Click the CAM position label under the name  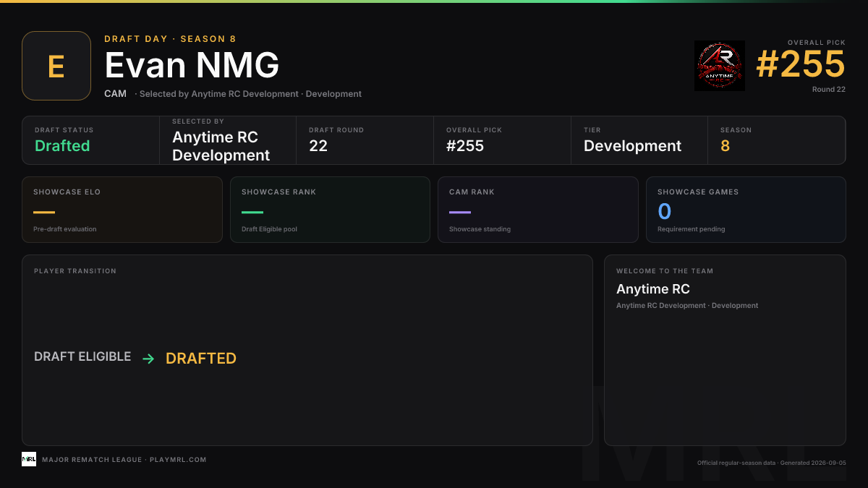[x=115, y=94]
